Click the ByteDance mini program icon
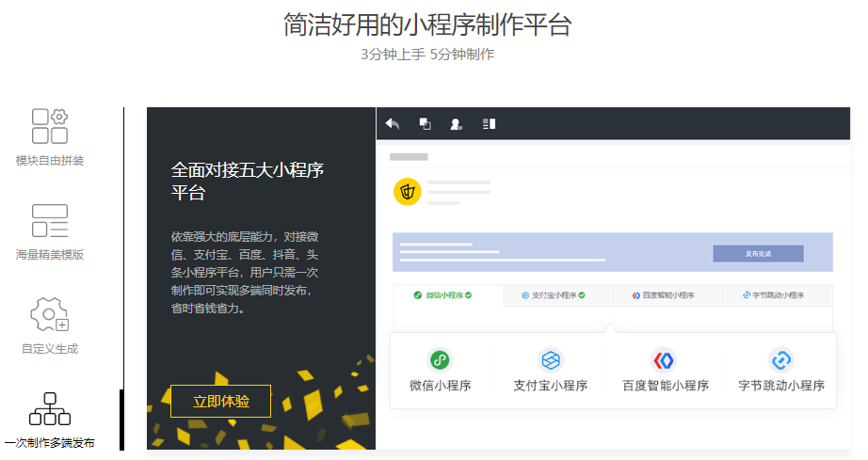The height and width of the screenshot is (460, 868). pyautogui.click(x=781, y=360)
